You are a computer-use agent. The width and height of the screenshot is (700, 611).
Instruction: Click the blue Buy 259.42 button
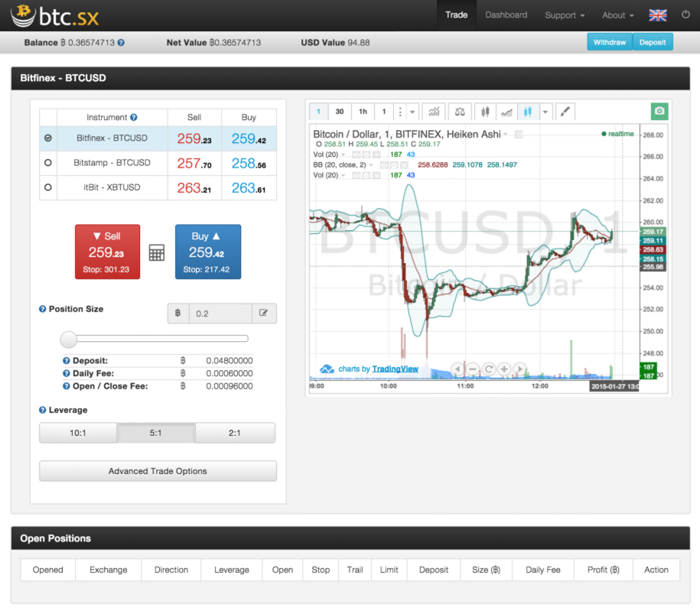pos(208,252)
